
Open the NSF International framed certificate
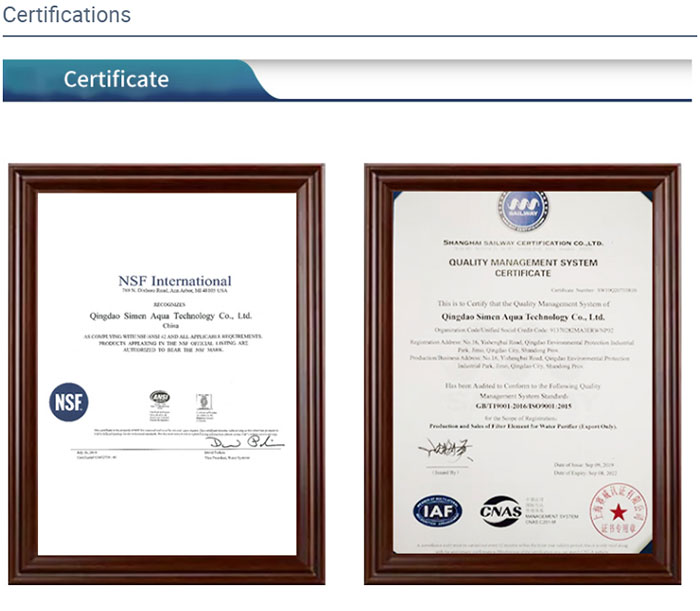point(167,374)
